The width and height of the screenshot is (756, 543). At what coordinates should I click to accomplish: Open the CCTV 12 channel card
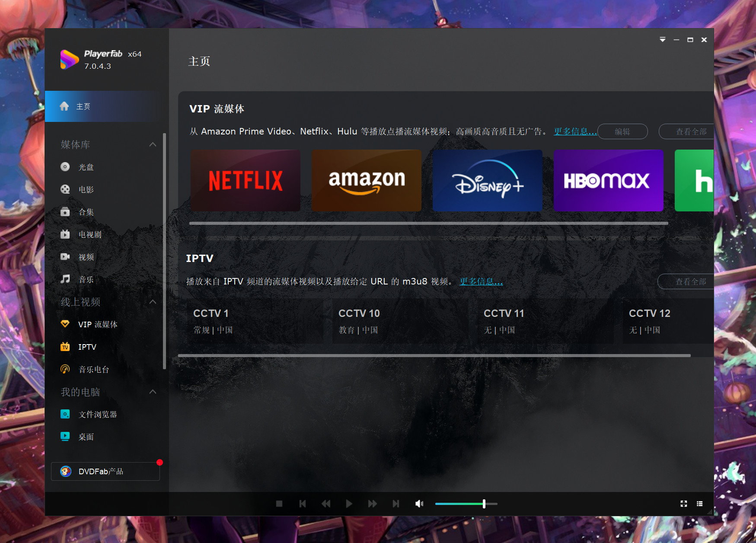coord(668,321)
